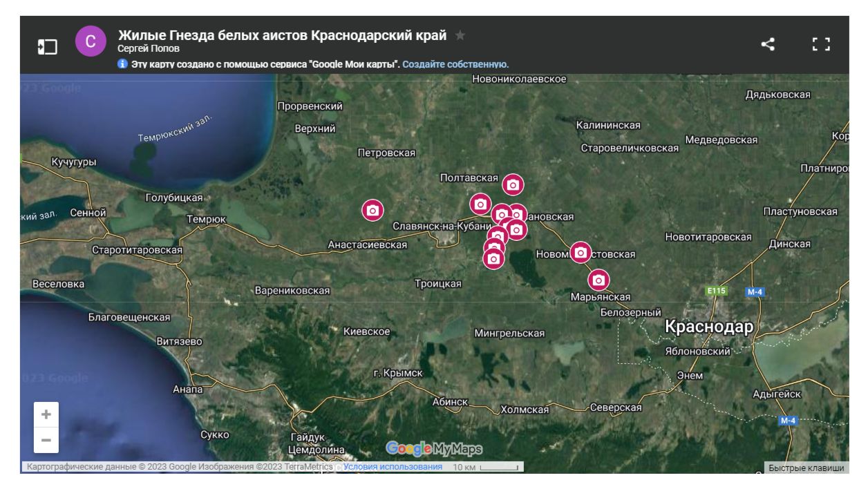
Task: Click the 'Быстрые клавиши' shortcuts button
Action: pyautogui.click(x=806, y=468)
